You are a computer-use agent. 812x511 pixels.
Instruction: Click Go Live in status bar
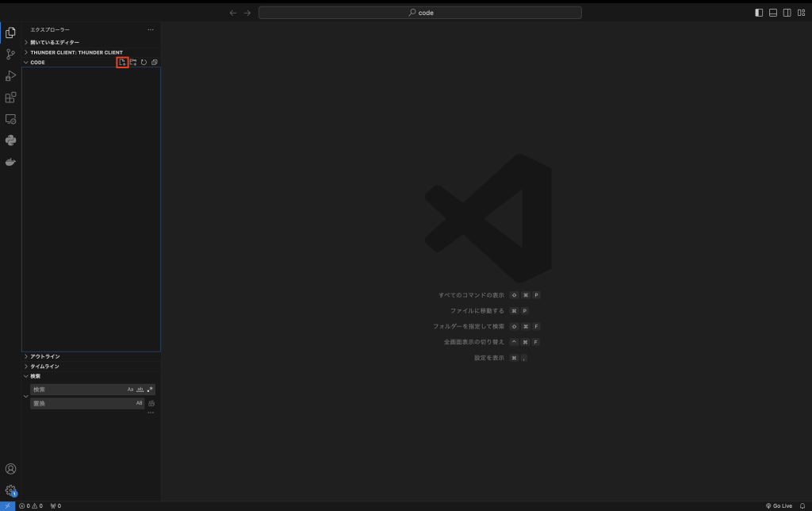coord(779,505)
